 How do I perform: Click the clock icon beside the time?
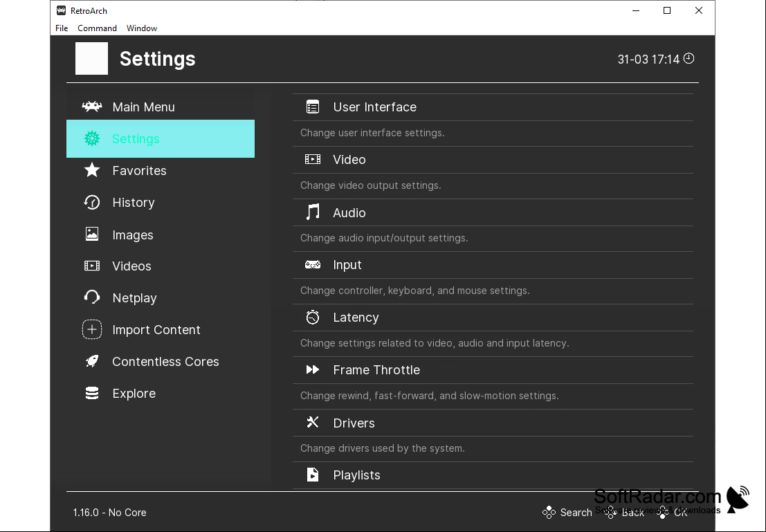pyautogui.click(x=689, y=59)
